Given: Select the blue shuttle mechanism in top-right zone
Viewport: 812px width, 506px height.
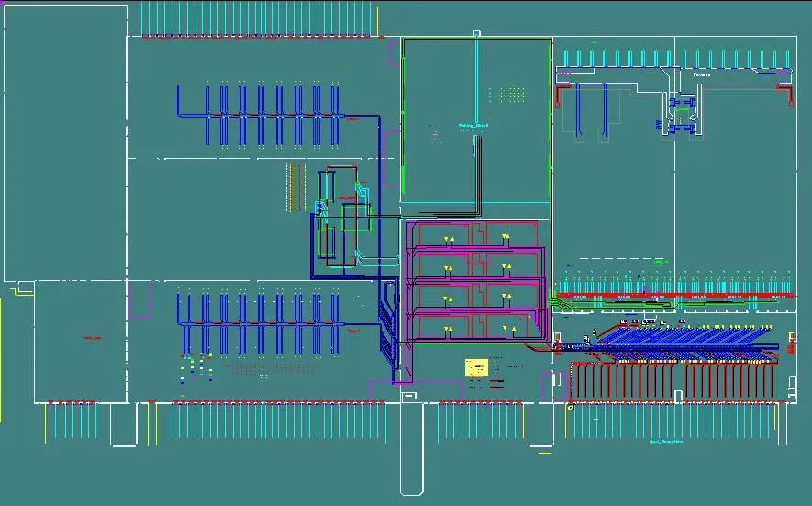Looking at the screenshot, I should pyautogui.click(x=684, y=116).
